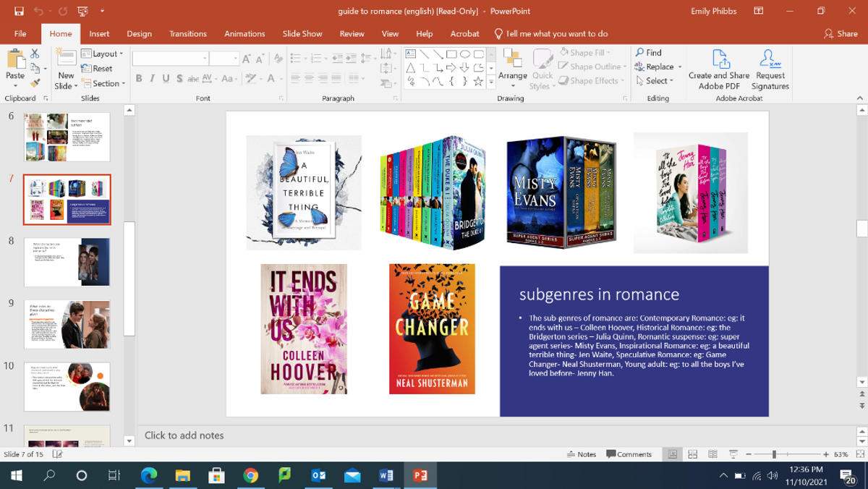
Task: Click the Find button
Action: tap(648, 53)
